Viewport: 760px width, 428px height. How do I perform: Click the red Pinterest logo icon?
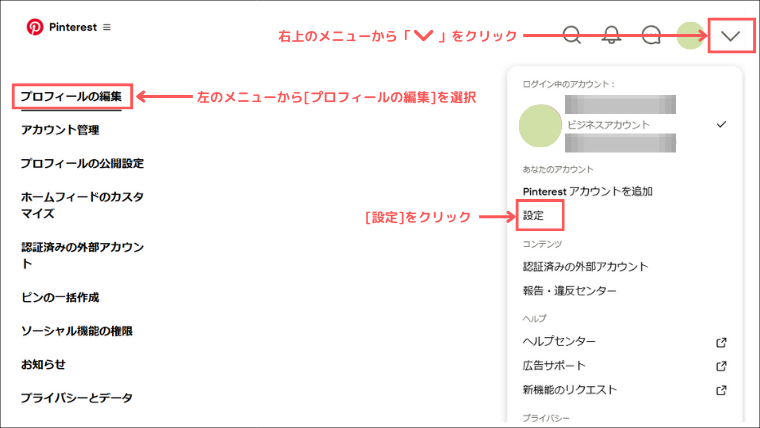(x=35, y=27)
